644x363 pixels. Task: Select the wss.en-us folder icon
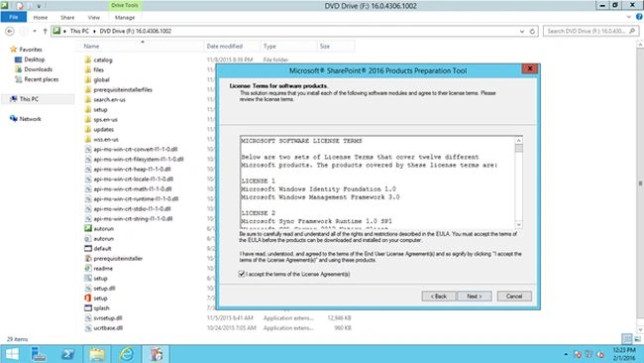[x=88, y=140]
